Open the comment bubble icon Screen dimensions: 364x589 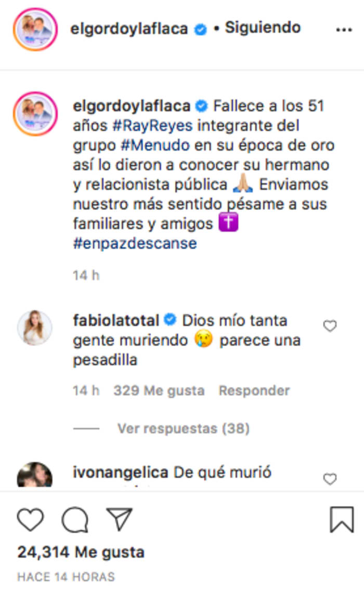[75, 520]
